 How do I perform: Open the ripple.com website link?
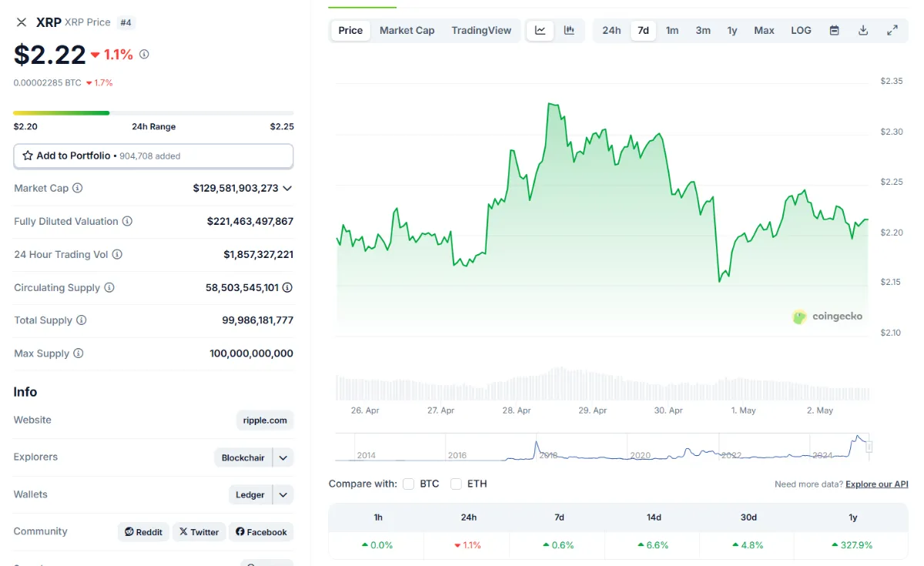click(x=265, y=420)
